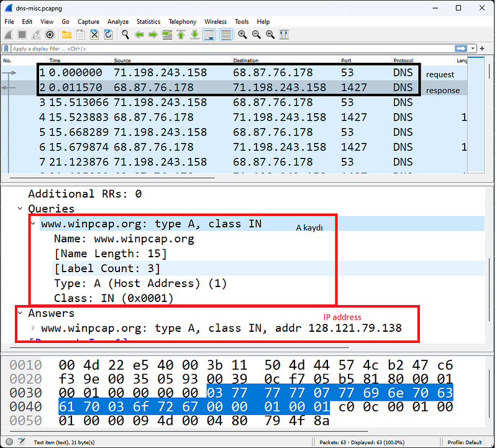Open the Tools menu
This screenshot has width=497, height=448.
pos(242,22)
